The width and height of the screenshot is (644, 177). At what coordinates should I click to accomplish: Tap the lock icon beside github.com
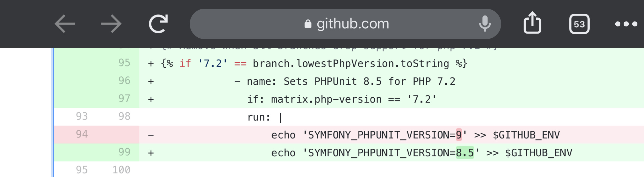(308, 24)
